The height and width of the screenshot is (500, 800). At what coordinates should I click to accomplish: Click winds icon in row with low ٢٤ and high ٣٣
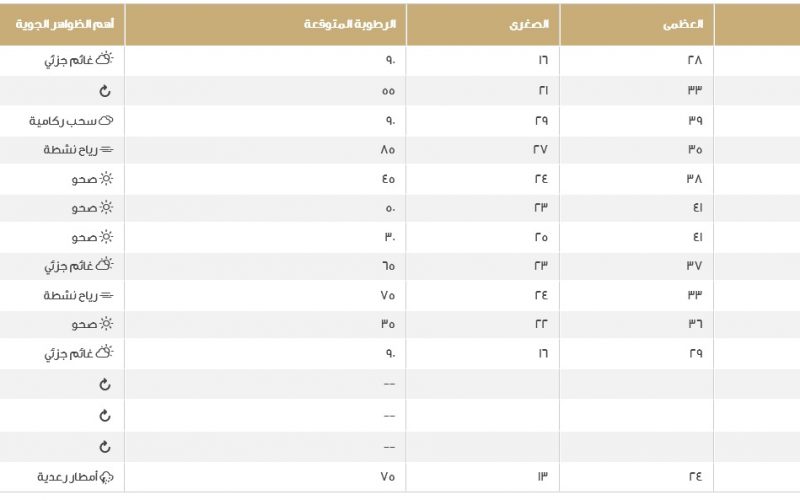106,295
